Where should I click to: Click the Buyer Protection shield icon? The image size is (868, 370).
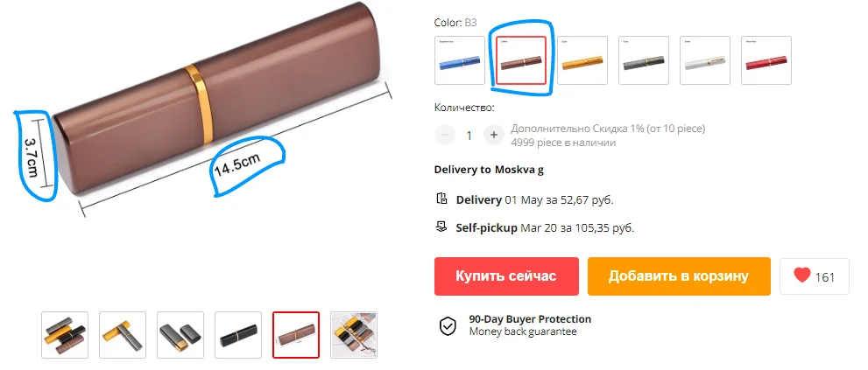448,325
